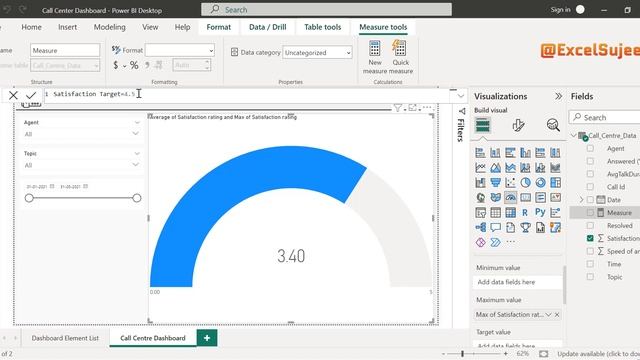Open the Home ribbon tab
This screenshot has width=640, height=360.
[x=31, y=27]
